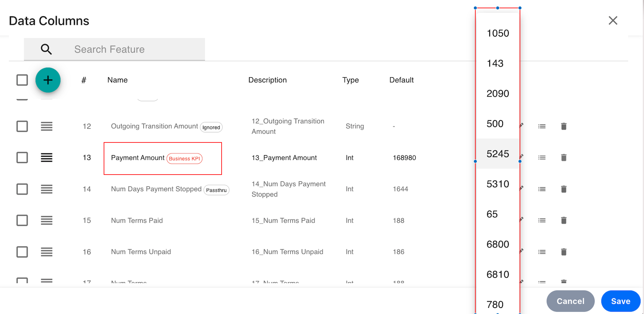644x314 pixels.
Task: Click the add column plus button
Action: click(x=48, y=80)
